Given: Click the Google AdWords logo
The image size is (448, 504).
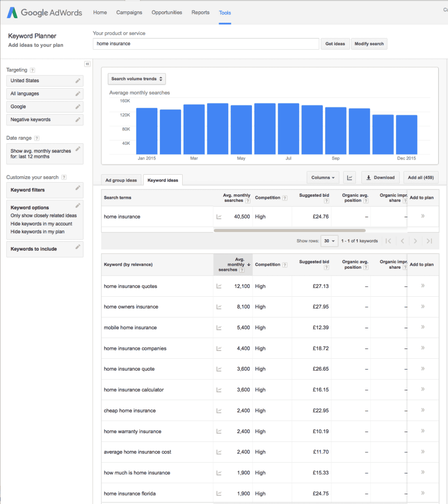Looking at the screenshot, I should click(44, 12).
